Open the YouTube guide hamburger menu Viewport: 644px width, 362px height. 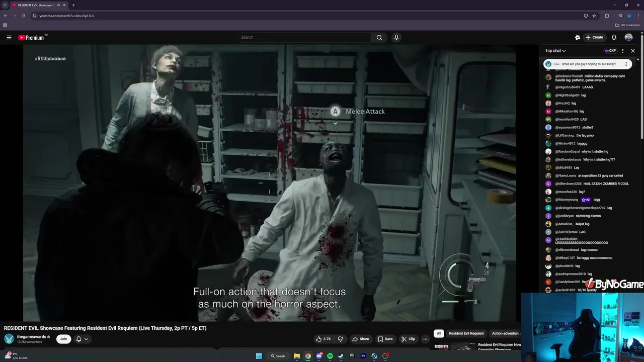[9, 37]
